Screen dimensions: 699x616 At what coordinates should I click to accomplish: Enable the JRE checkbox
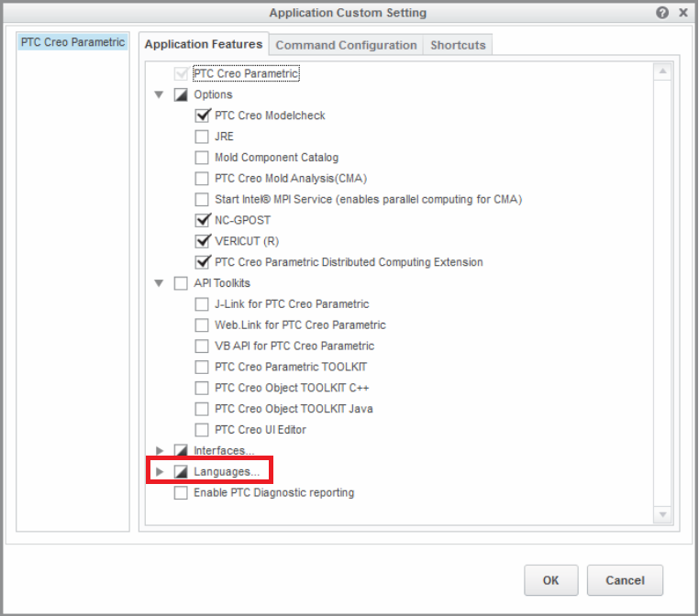pyautogui.click(x=202, y=137)
